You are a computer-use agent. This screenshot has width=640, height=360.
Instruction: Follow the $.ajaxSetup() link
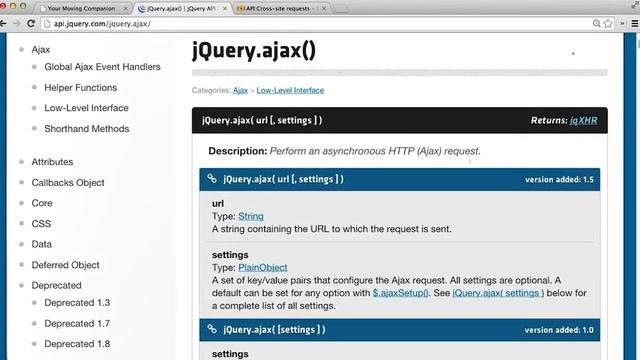click(x=400, y=293)
